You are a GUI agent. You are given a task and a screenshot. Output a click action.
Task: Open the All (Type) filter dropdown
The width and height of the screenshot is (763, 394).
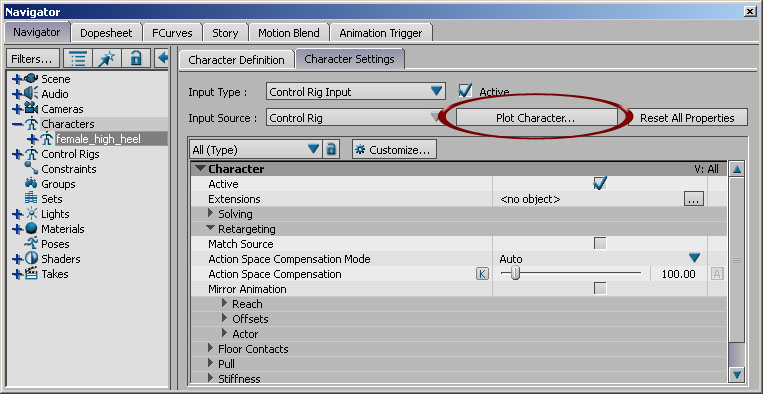pos(256,149)
